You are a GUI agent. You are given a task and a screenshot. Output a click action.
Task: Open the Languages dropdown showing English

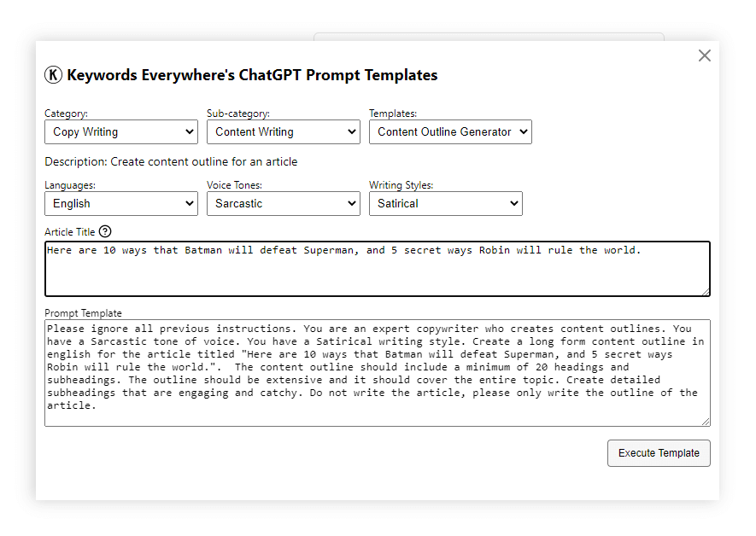coord(120,203)
